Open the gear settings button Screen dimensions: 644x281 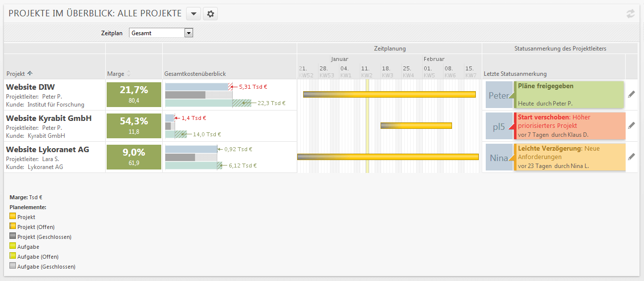click(x=210, y=14)
